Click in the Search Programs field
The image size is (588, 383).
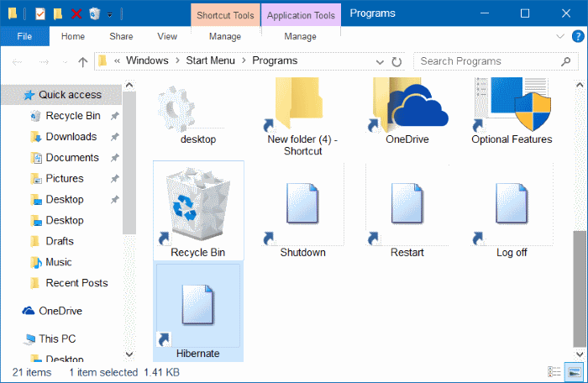pos(496,61)
